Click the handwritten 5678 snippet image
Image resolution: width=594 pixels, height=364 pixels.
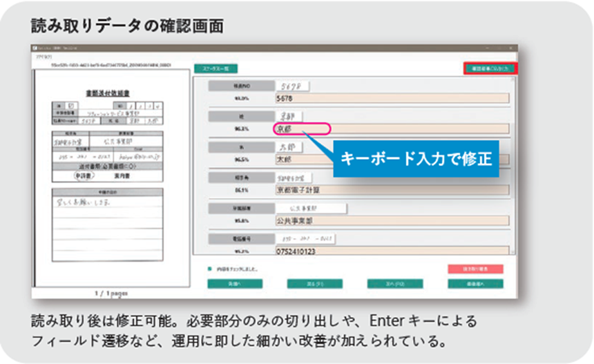[292, 86]
